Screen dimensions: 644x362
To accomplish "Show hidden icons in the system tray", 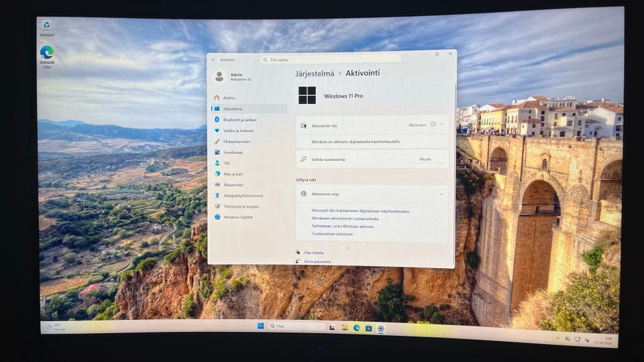I will (557, 338).
